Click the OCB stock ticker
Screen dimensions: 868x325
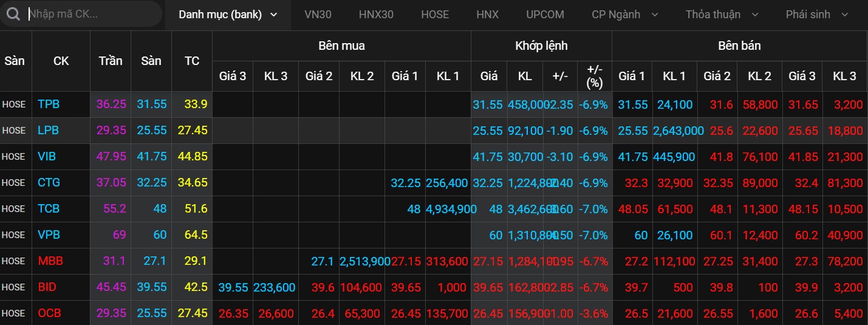pyautogui.click(x=49, y=313)
